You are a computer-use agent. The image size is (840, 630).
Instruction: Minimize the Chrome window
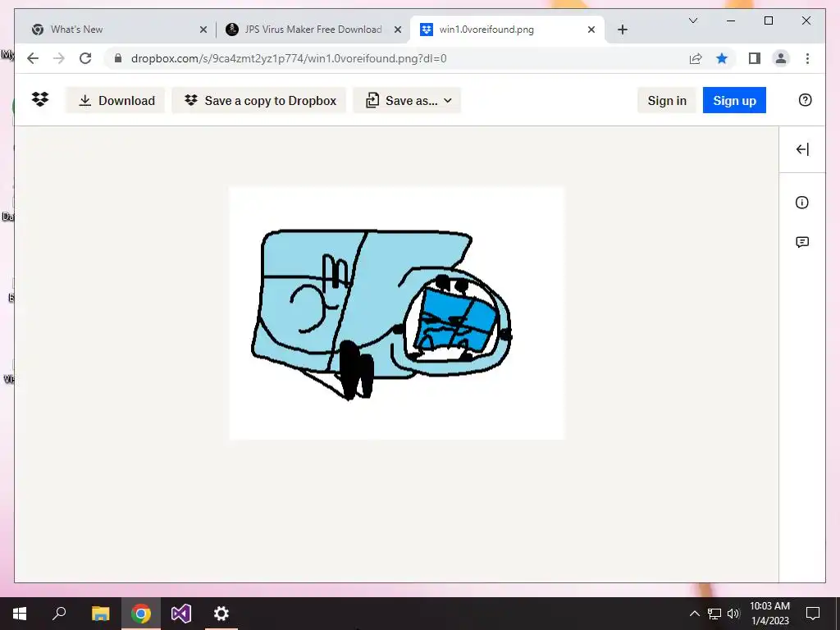[731, 21]
